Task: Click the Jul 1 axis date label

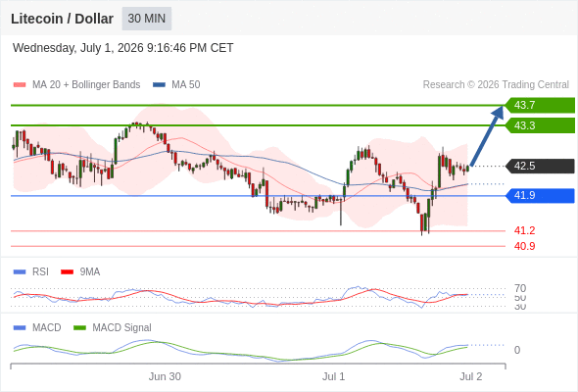Action: pyautogui.click(x=334, y=376)
